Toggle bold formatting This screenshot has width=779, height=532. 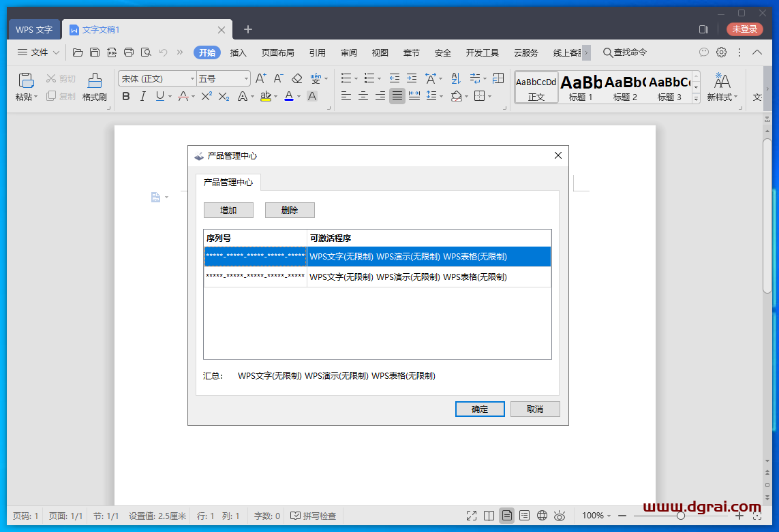[125, 97]
